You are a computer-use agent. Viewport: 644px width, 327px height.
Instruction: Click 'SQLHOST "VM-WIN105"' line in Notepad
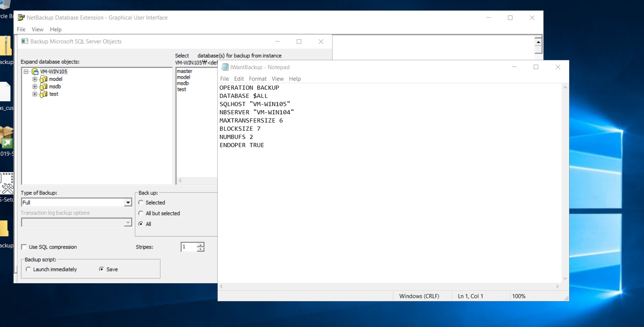pos(255,104)
